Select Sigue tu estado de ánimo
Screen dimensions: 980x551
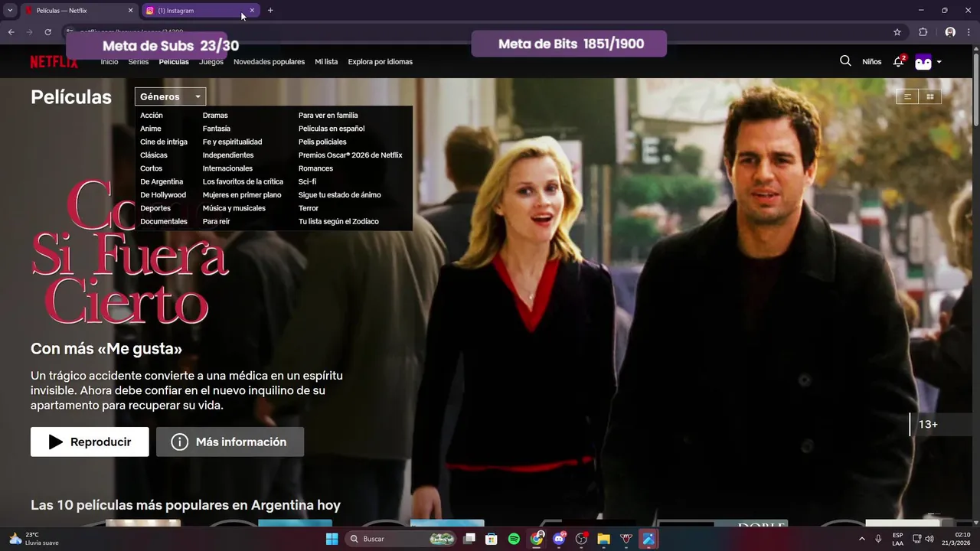(x=340, y=195)
